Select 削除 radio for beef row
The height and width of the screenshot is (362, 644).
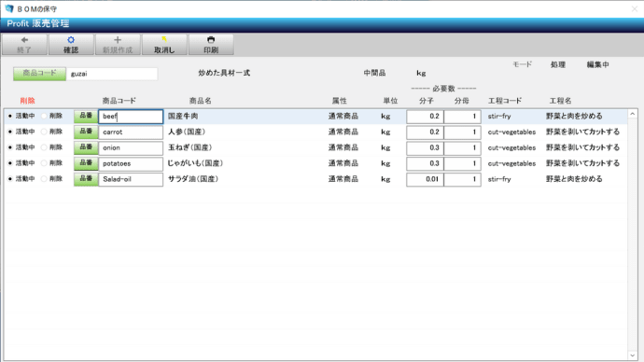pyautogui.click(x=44, y=116)
